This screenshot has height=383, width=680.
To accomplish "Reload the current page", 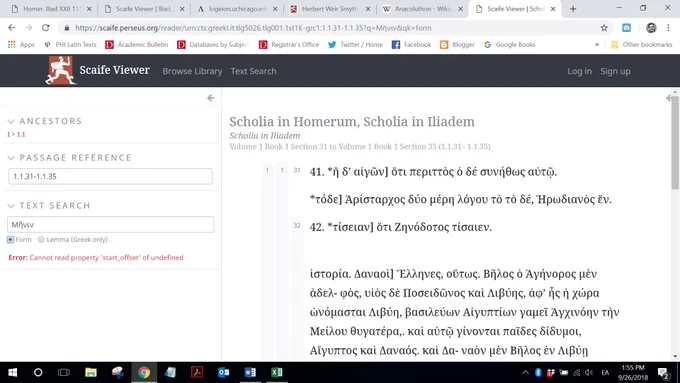I will tap(46, 28).
